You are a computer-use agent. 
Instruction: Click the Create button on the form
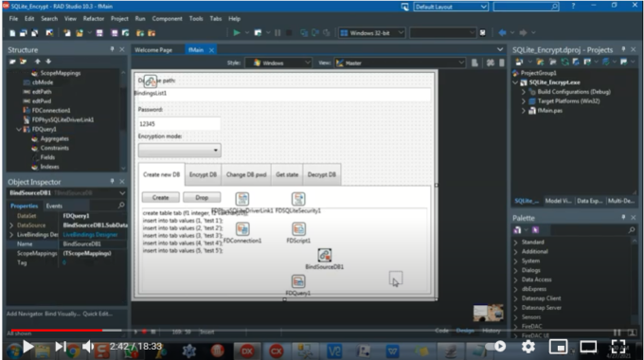[x=161, y=198]
